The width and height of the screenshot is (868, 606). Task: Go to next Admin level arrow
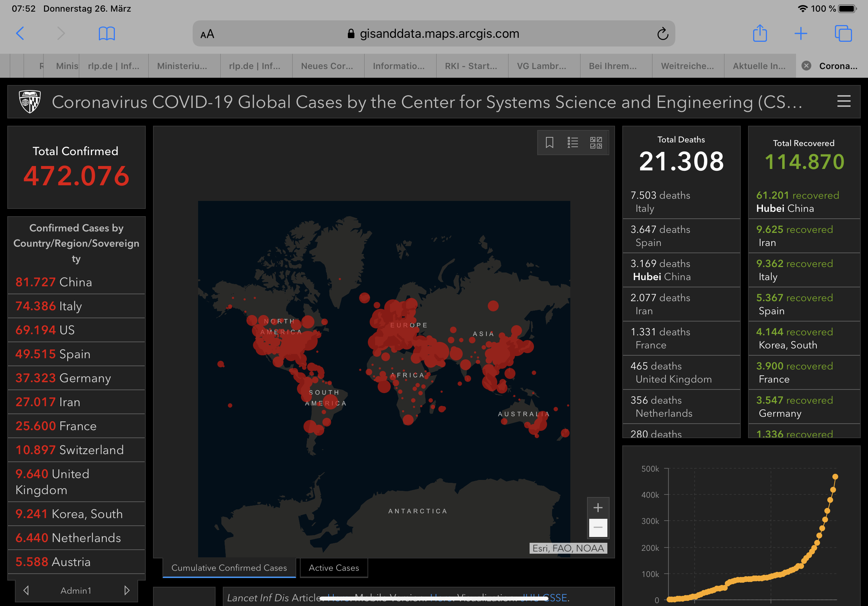coord(126,590)
